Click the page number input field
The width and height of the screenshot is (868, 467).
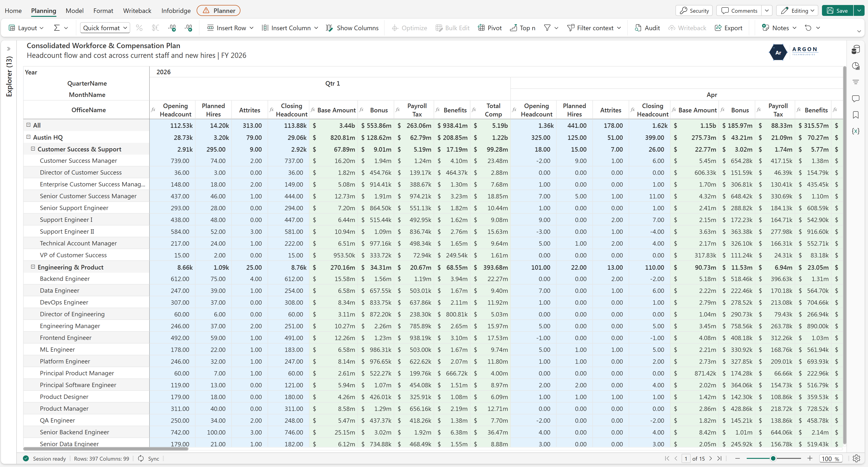point(686,458)
